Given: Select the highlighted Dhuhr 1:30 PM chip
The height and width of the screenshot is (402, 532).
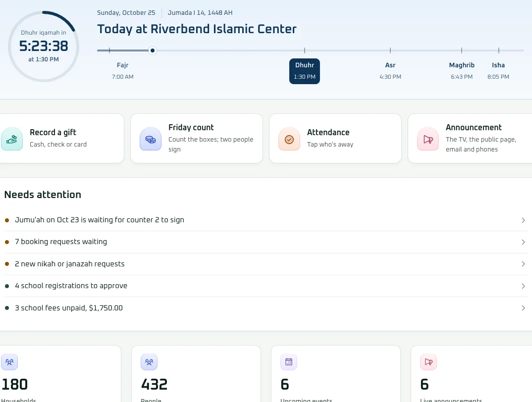Looking at the screenshot, I should (304, 71).
